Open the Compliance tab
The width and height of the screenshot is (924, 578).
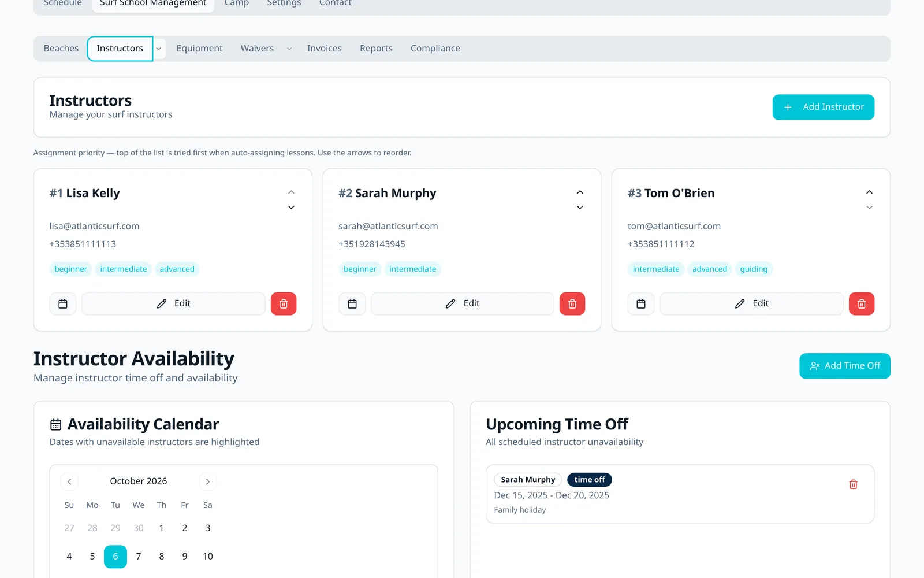click(435, 49)
